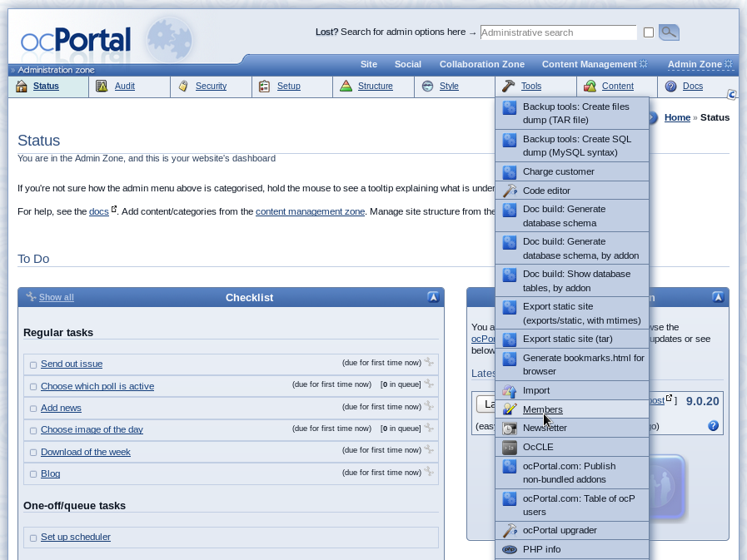
Task: Click the Administrative search input field
Action: (x=558, y=32)
